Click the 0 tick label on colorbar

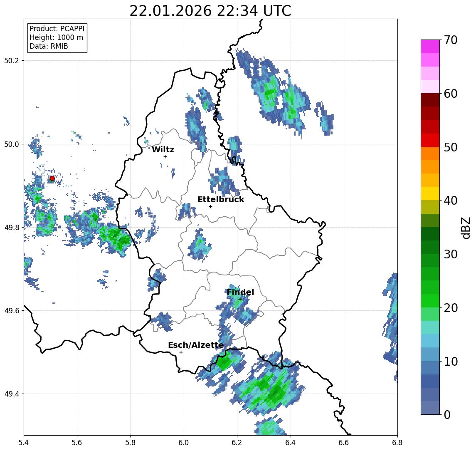[x=447, y=414]
